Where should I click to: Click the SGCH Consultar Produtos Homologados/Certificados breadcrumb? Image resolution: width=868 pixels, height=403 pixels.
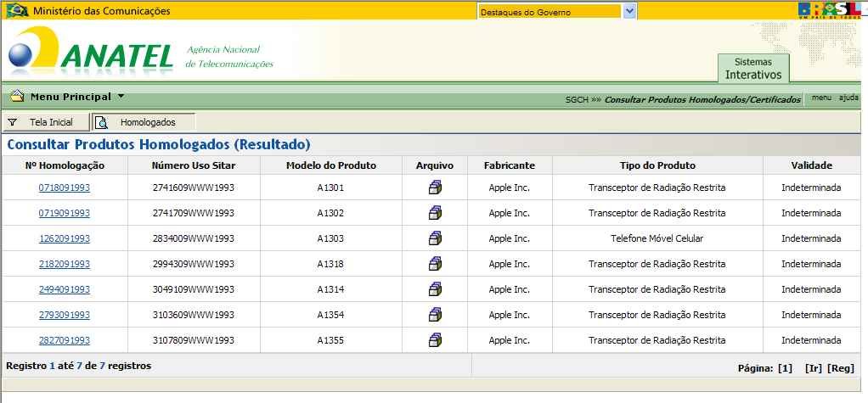coord(683,99)
